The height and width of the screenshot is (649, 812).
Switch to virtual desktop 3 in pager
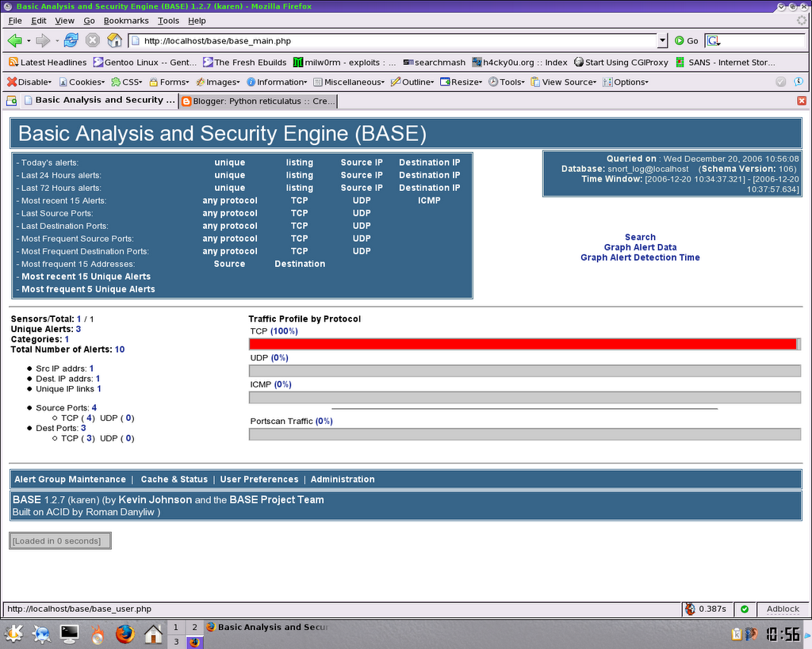point(175,642)
